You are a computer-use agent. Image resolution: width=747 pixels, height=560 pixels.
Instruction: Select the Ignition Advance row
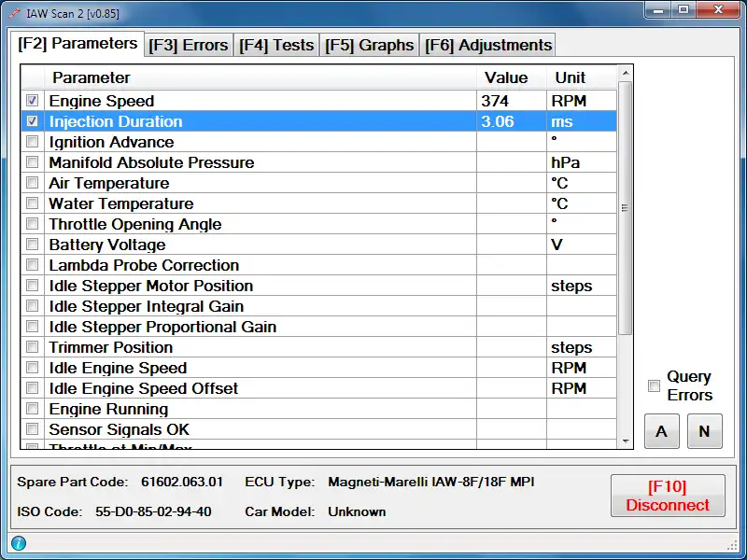(x=318, y=142)
